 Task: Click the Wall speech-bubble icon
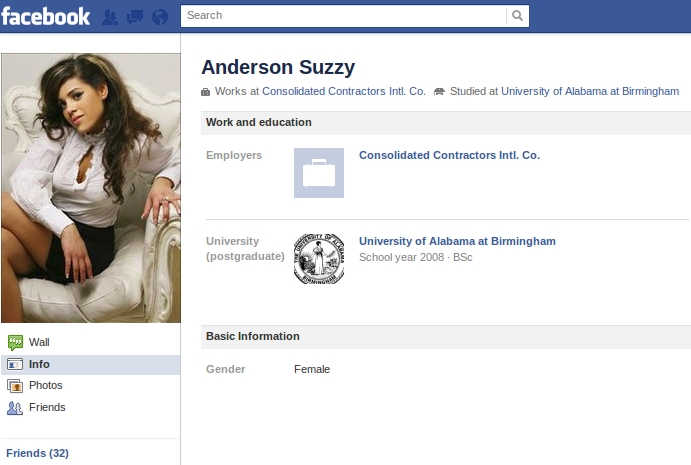(15, 342)
